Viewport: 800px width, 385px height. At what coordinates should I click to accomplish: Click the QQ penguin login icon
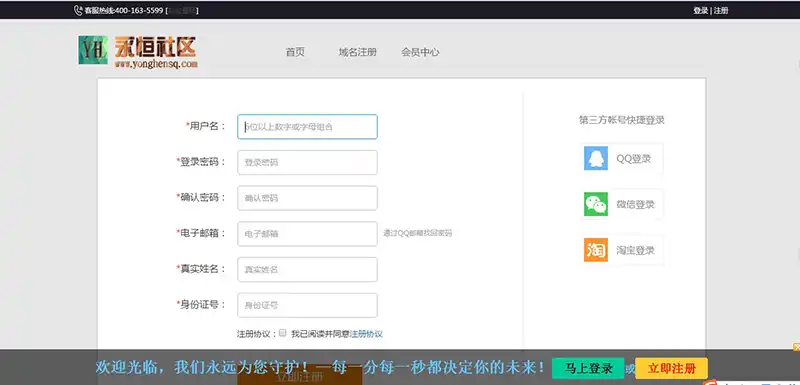point(595,158)
